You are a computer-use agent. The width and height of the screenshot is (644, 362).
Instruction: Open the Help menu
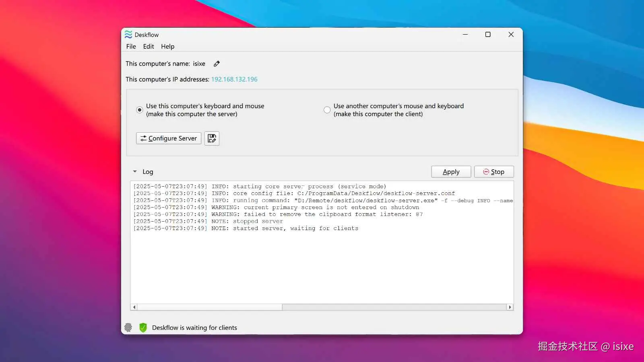coord(168,46)
